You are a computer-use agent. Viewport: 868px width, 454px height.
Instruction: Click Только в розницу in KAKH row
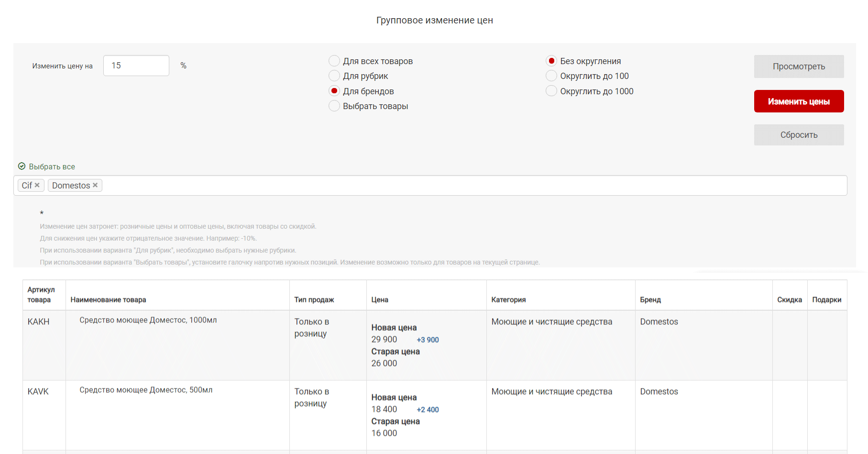click(x=311, y=328)
